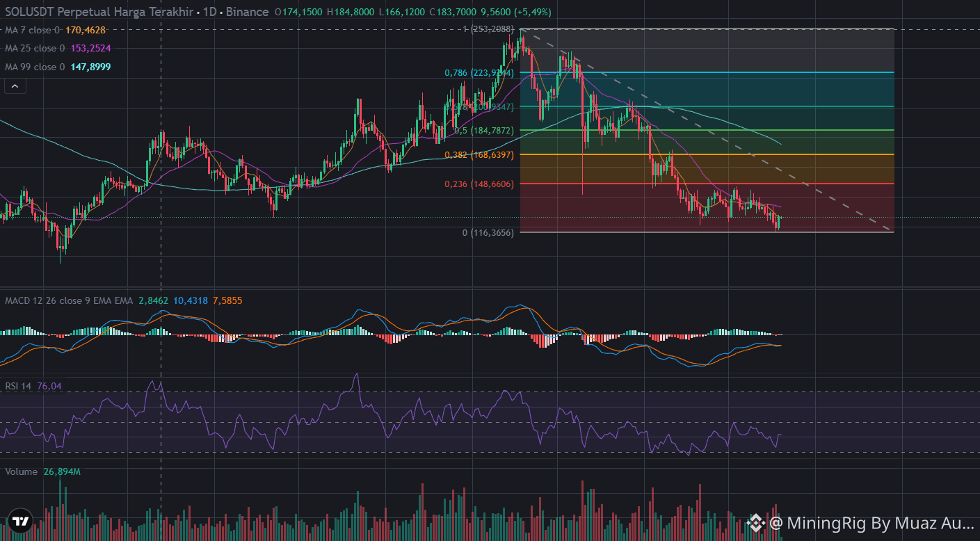Screen dimensions: 980x541
Task: Click the MA 99 value 147,8999
Action: [x=90, y=67]
